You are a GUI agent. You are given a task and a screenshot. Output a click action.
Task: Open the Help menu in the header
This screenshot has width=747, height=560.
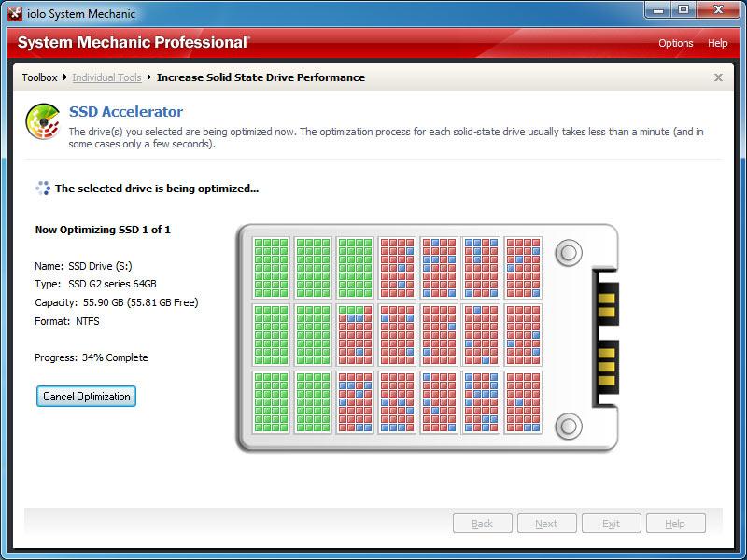coord(717,43)
